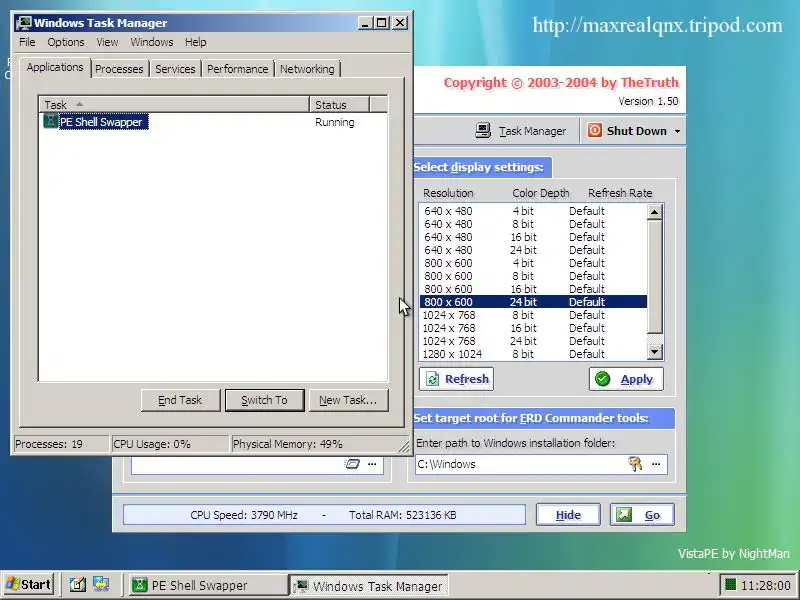Select 640 x 480 16 bit display mode
The width and height of the screenshot is (800, 600).
click(x=533, y=237)
